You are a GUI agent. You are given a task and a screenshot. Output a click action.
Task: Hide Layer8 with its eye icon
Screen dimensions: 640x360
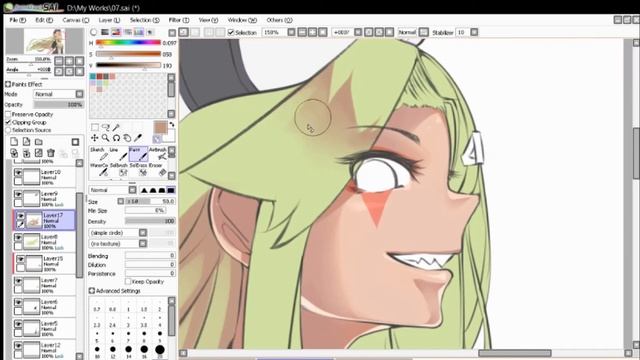18,237
